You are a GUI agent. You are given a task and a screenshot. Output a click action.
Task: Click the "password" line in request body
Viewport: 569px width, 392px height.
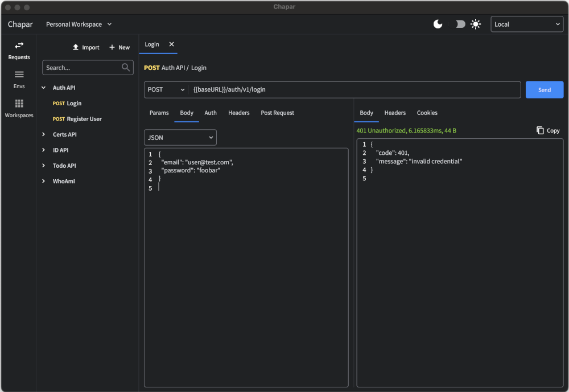(191, 171)
